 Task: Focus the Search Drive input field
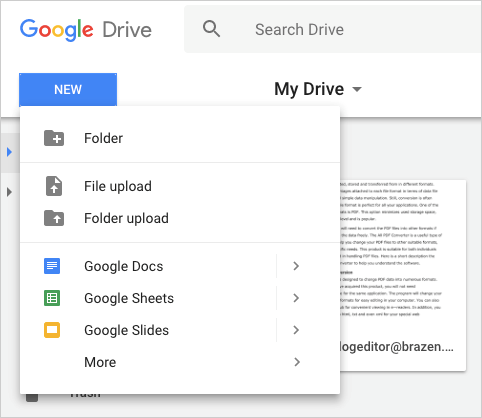[333, 29]
